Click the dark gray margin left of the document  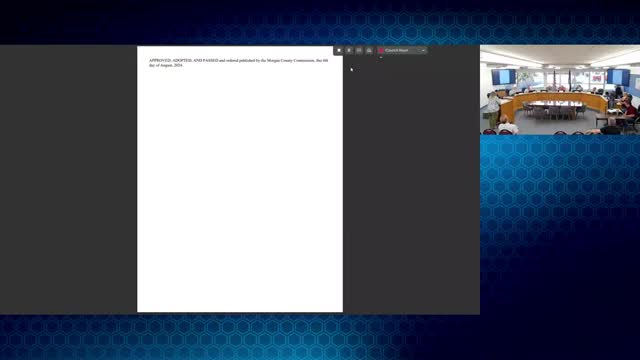(68, 180)
